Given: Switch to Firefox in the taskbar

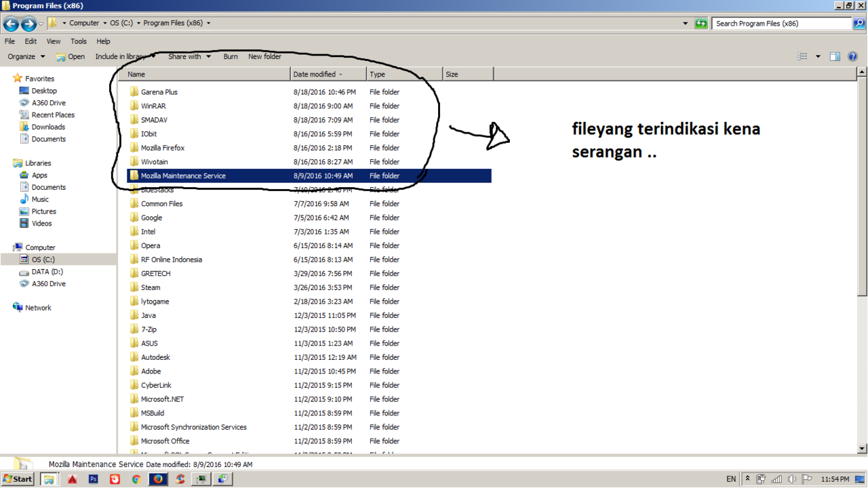Looking at the screenshot, I should point(158,479).
